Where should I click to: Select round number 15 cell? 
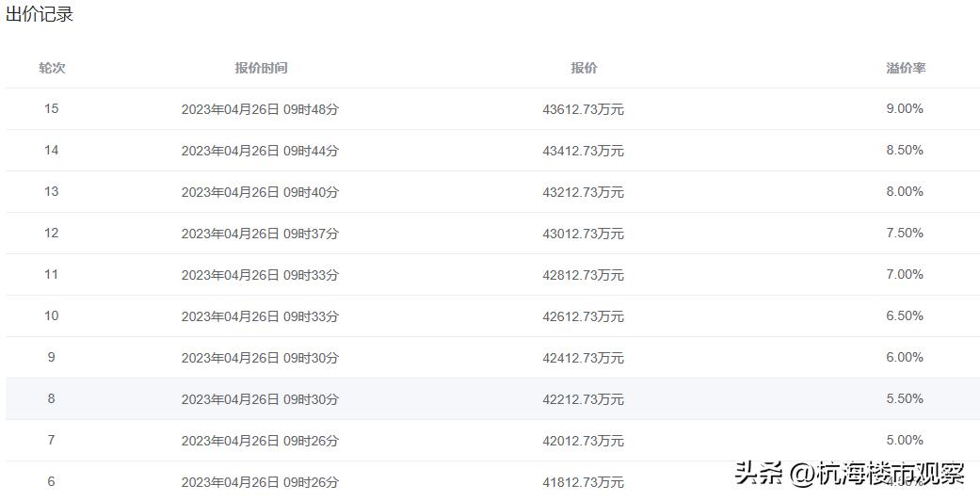point(52,108)
